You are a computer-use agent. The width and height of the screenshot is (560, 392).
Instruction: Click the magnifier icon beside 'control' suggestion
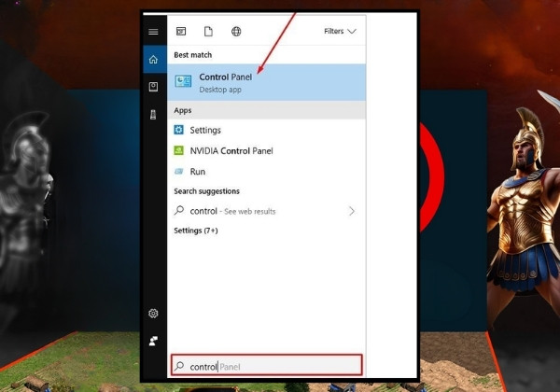coord(179,211)
